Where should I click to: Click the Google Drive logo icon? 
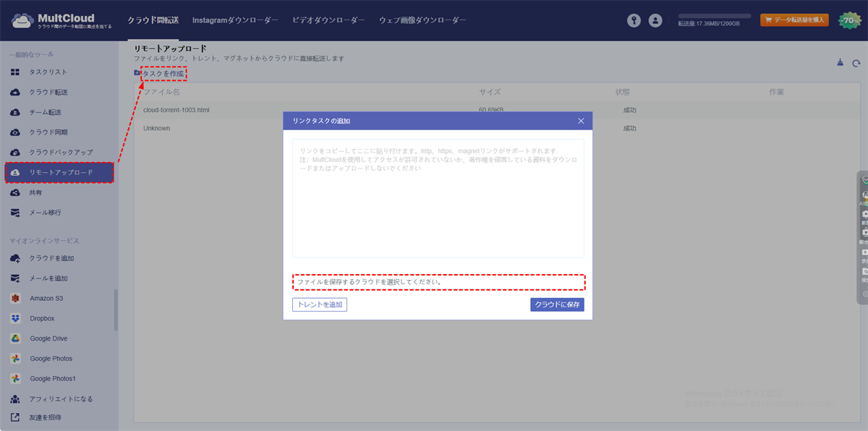(x=14, y=338)
